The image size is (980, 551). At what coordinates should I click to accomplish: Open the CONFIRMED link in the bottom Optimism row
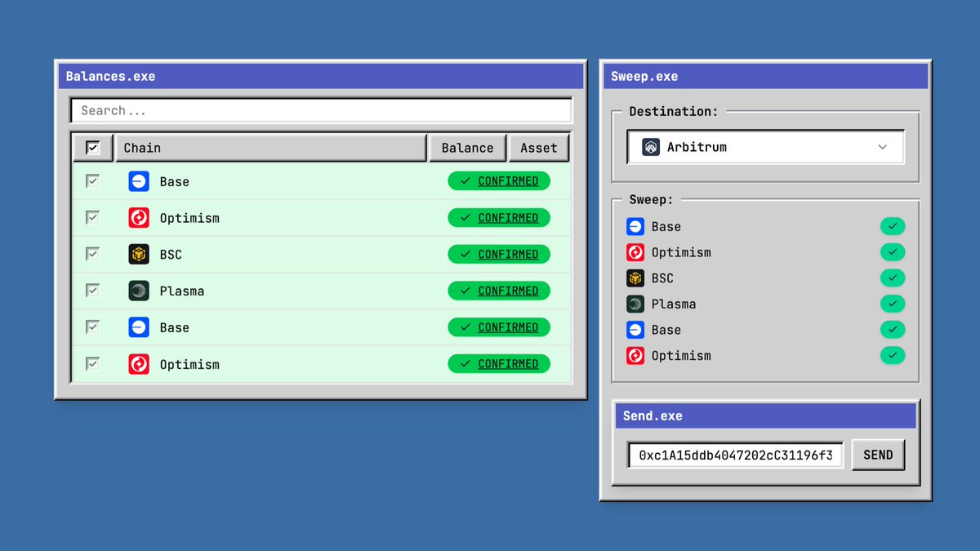pos(508,364)
